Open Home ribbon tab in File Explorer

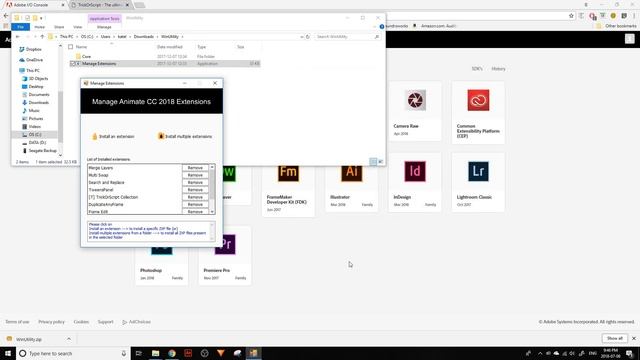40,27
